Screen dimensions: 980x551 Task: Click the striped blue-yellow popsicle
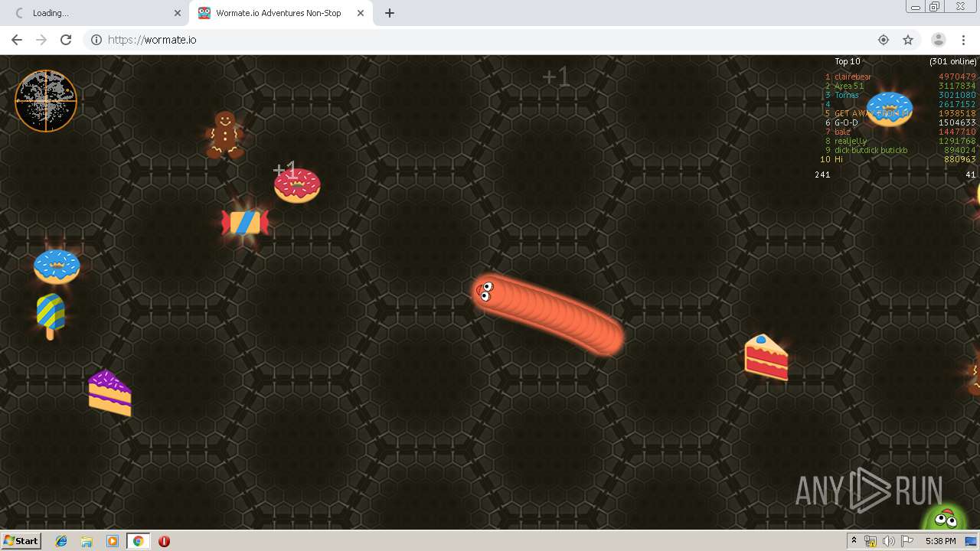coord(51,316)
